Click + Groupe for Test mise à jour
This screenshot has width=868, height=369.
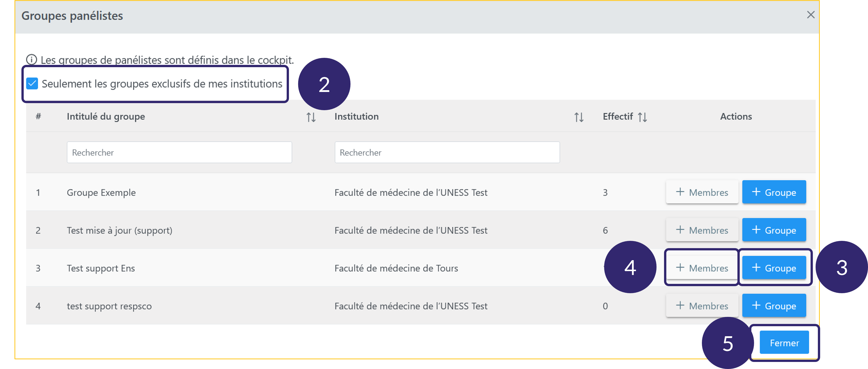[x=774, y=230]
